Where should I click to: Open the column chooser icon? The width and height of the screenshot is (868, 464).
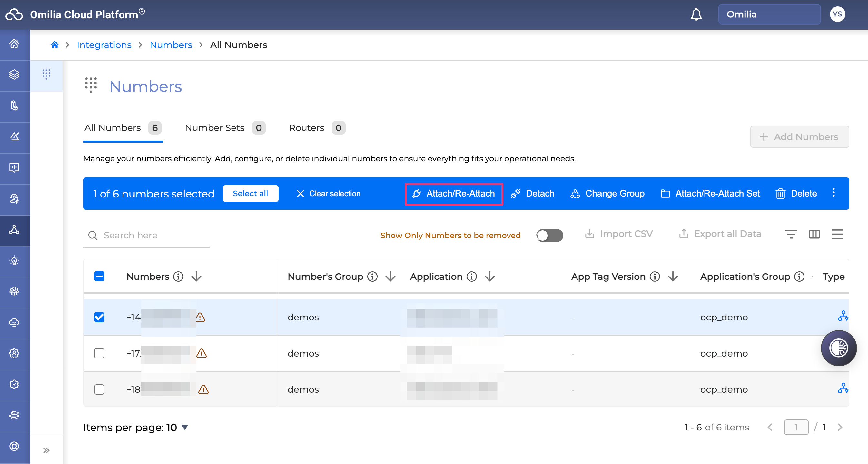point(814,234)
